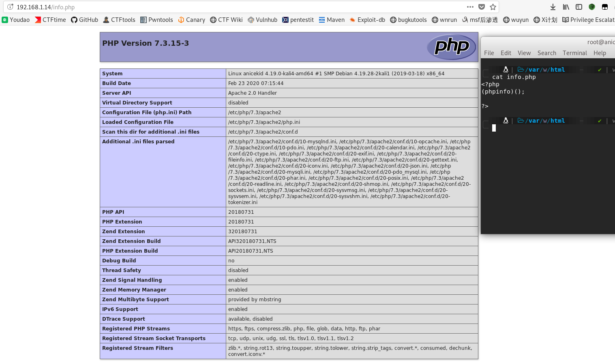Open the Pwntools bookmark
This screenshot has width=615, height=364.
pos(156,19)
